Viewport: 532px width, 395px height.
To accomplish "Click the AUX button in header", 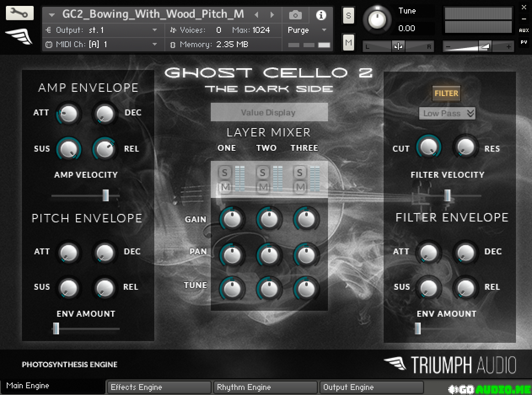I will tap(524, 30).
